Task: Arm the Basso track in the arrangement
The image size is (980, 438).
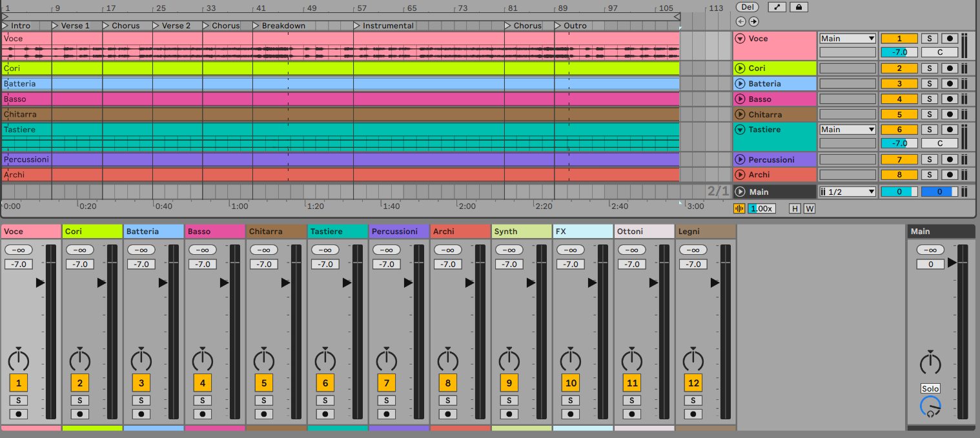Action: point(948,99)
